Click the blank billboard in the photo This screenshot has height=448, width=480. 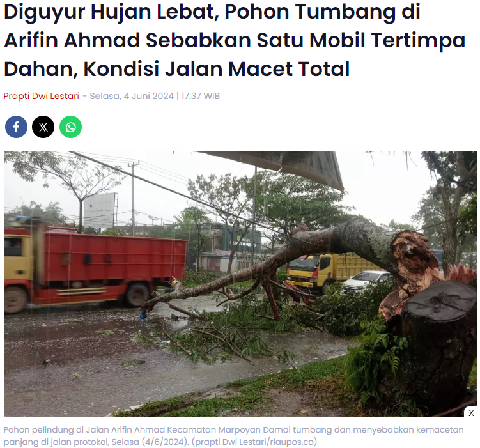(101, 210)
